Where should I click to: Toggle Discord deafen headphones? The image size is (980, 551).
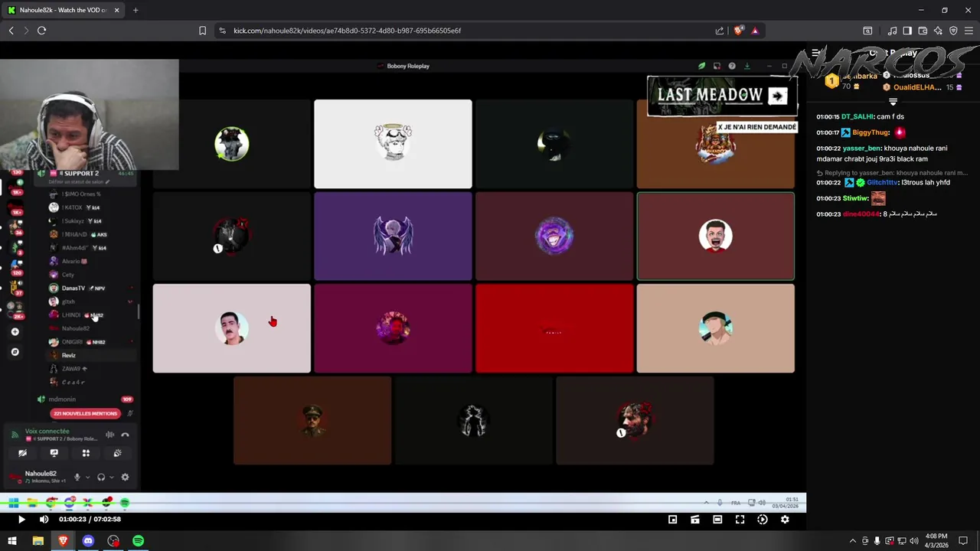(101, 478)
